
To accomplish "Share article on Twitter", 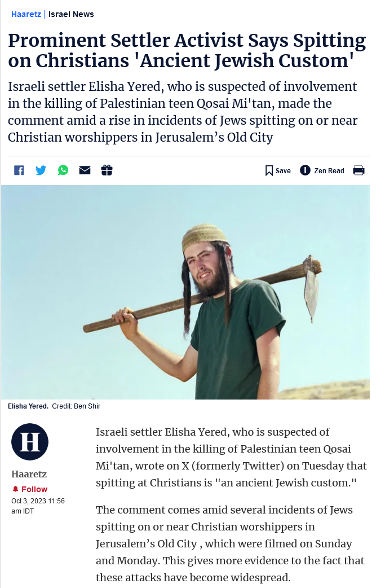I will coord(41,170).
